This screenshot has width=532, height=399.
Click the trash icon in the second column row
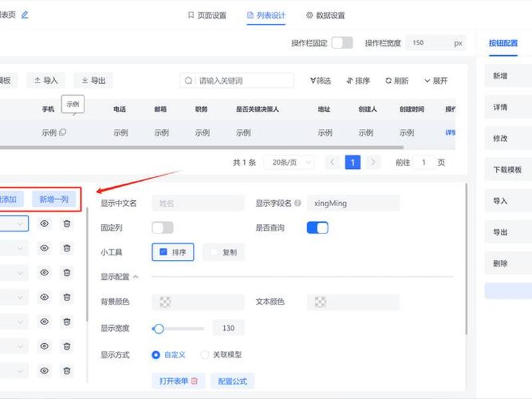point(67,248)
